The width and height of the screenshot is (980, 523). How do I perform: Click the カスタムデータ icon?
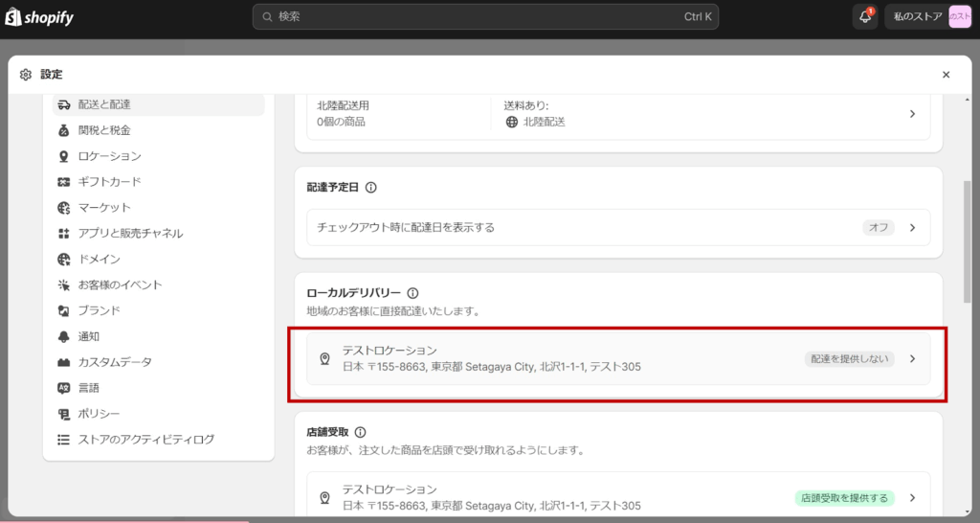coord(64,362)
